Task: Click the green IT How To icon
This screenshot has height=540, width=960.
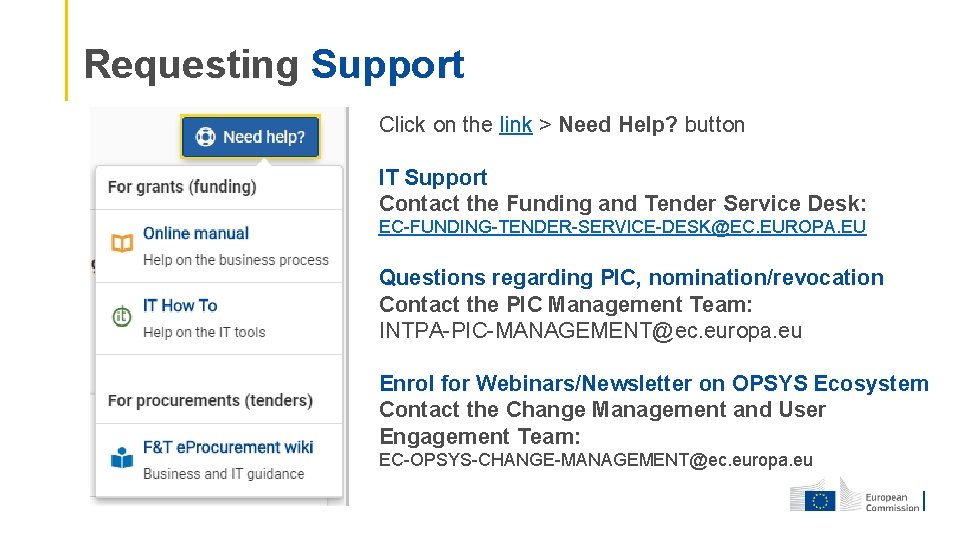Action: 121,316
